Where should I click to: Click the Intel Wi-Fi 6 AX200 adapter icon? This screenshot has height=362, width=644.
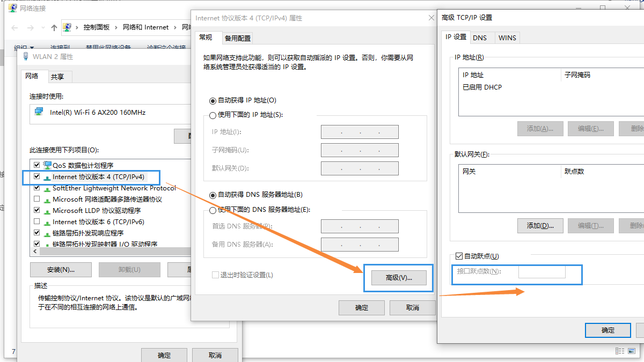click(x=39, y=112)
